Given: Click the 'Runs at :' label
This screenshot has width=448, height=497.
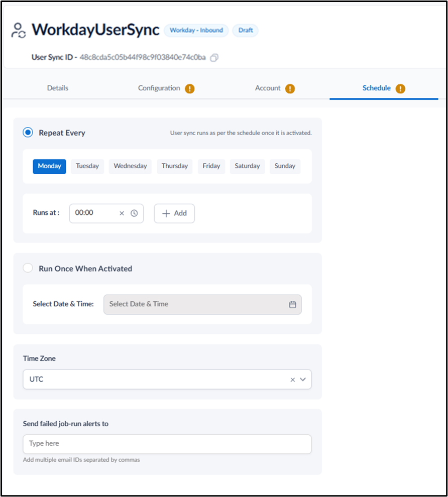Looking at the screenshot, I should 46,213.
